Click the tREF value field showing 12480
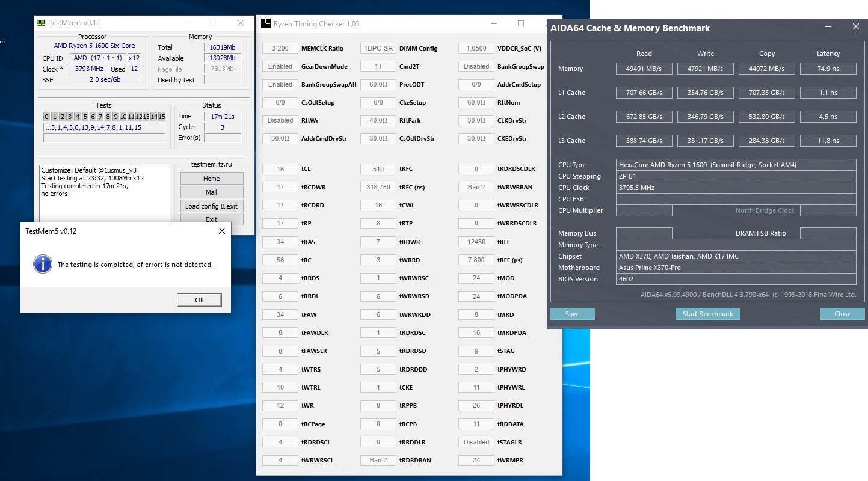Screen dimensions: 868x481 (476, 242)
